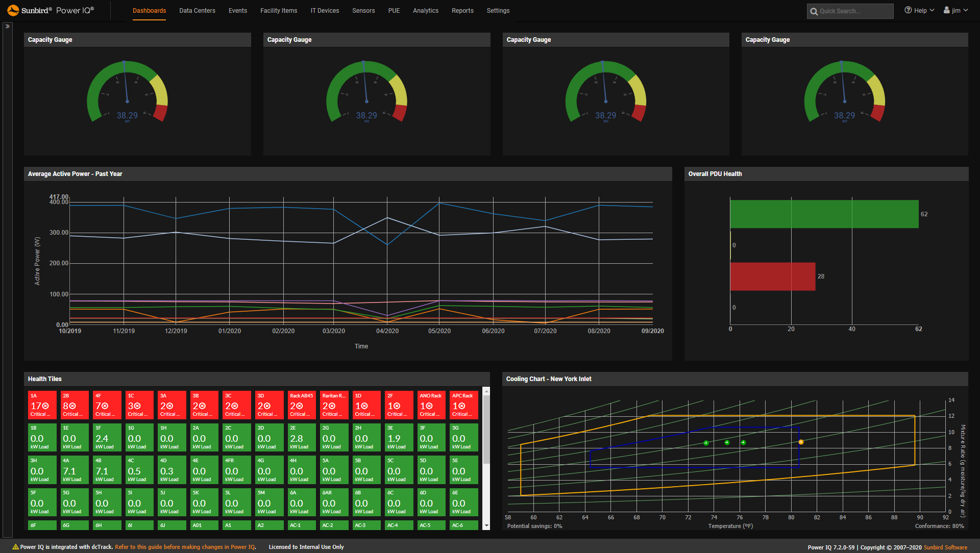Open the Analytics menu item
Image resolution: width=980 pixels, height=553 pixels.
coord(426,10)
